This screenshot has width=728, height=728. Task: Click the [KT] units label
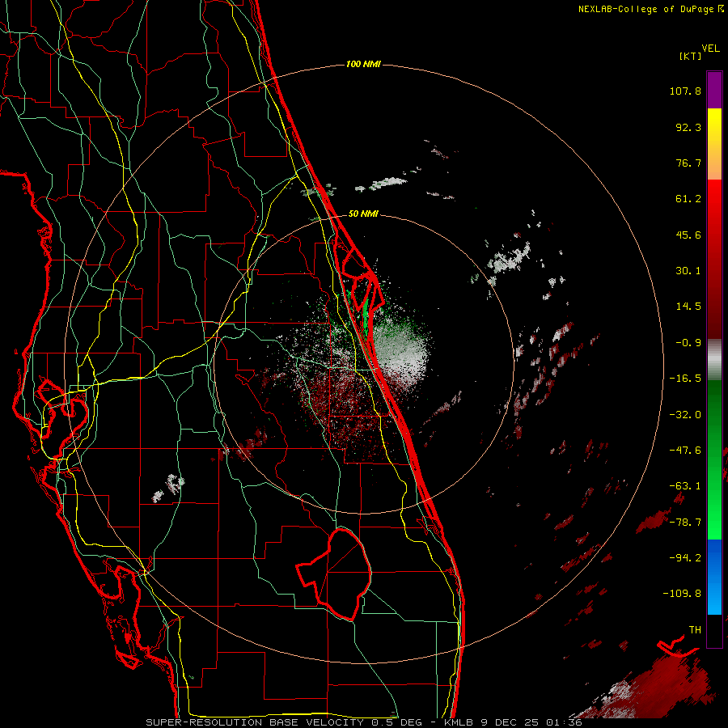point(691,56)
